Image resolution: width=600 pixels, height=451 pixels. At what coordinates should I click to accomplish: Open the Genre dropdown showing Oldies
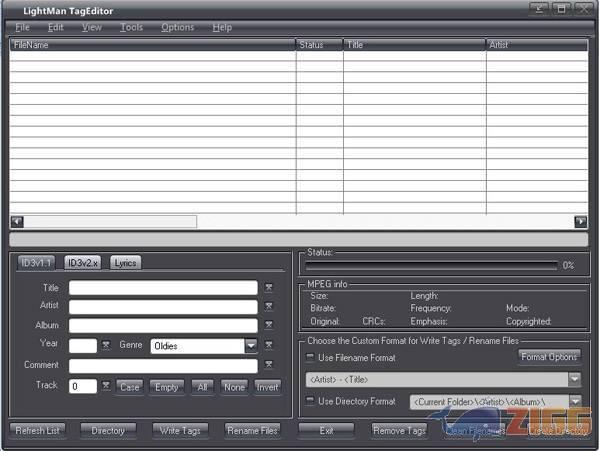tap(251, 346)
